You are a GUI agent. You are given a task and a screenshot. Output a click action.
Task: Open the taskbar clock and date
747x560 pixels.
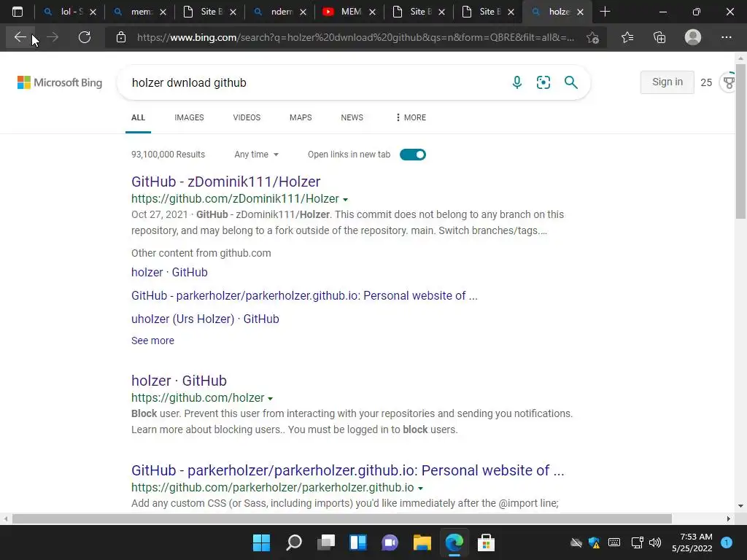coord(692,542)
